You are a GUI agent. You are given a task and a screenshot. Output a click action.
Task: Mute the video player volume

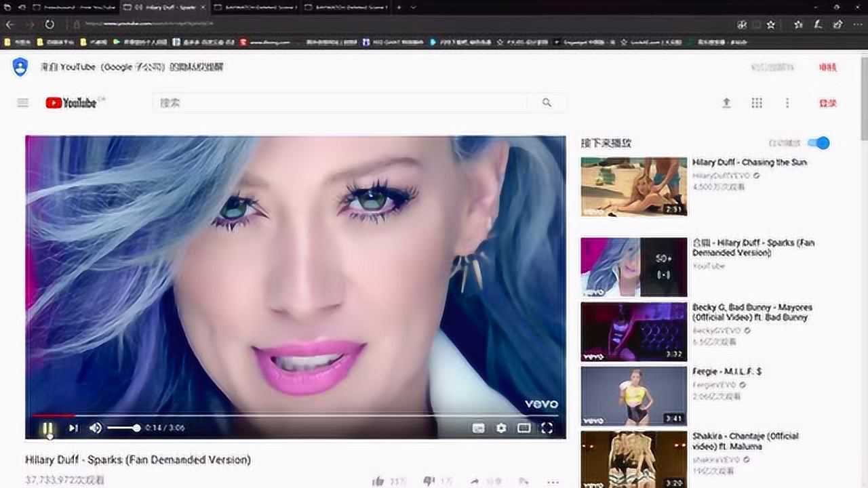click(x=96, y=428)
